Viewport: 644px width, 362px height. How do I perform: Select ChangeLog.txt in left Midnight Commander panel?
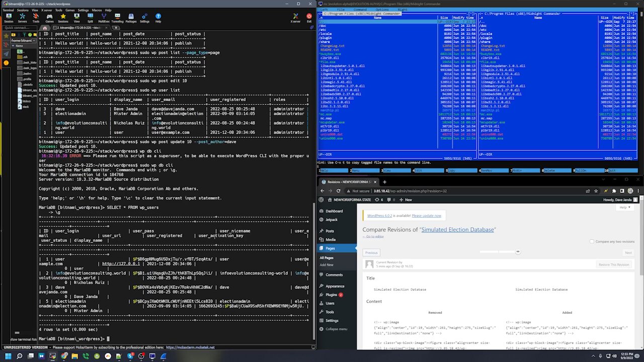coord(332,46)
